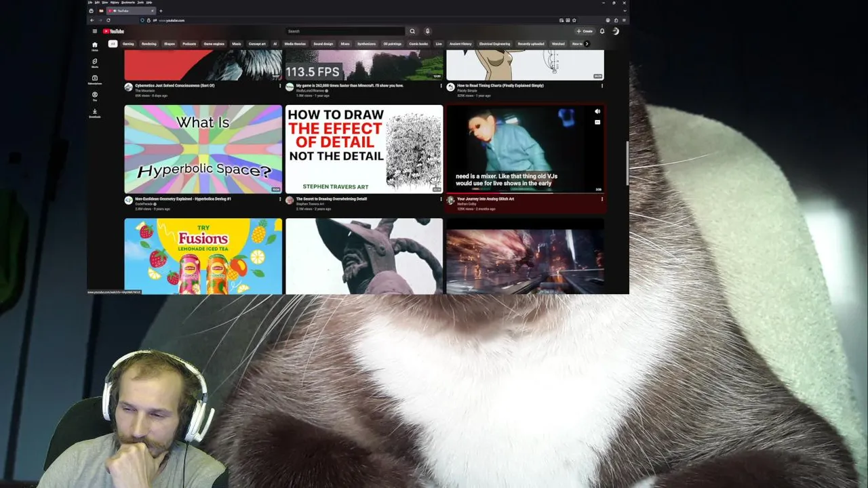Screen dimensions: 868x488
Task: Select the Recently uploaded filter chip
Action: [x=531, y=44]
